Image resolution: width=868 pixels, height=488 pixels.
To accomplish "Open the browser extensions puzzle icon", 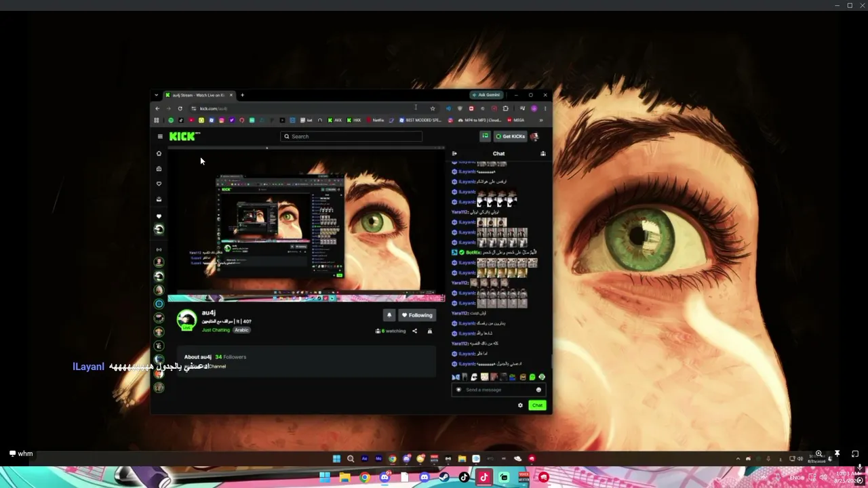I will coord(505,108).
